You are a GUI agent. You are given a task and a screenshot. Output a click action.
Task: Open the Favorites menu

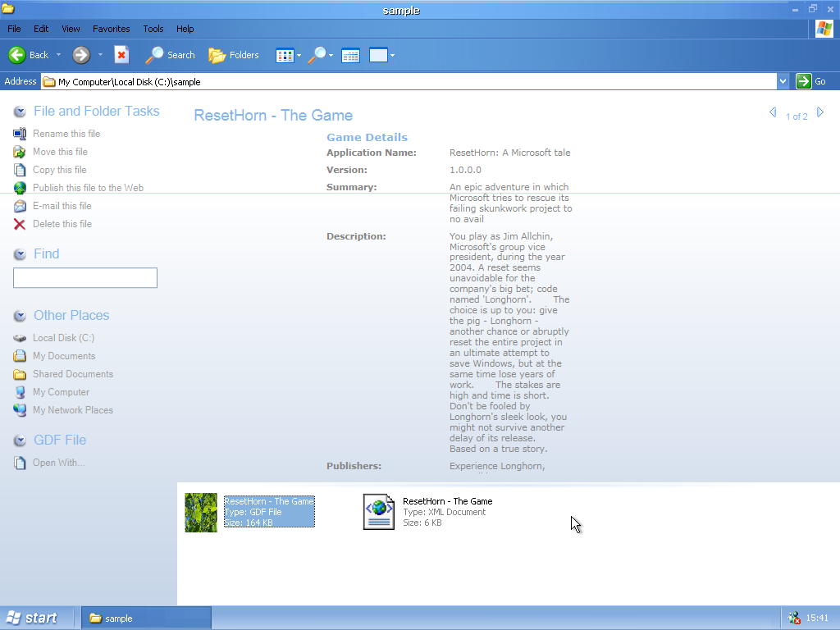pyautogui.click(x=111, y=29)
